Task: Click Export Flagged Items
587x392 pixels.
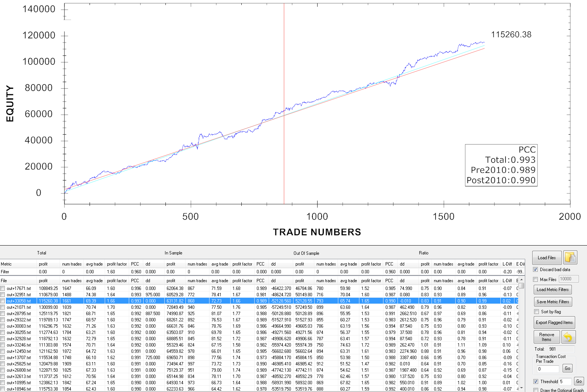Action: tap(554, 322)
